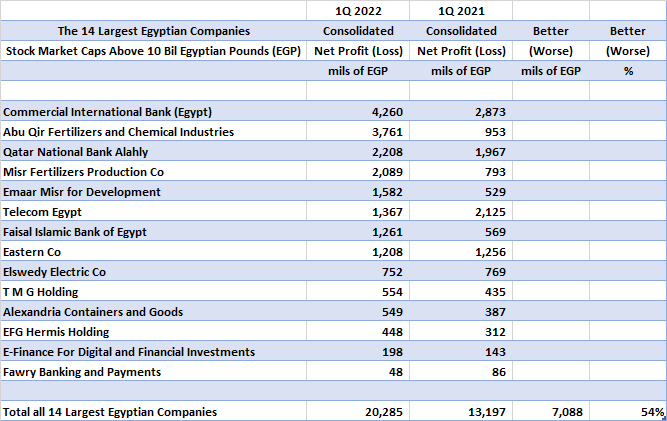Click the 554 value cell

358,291
